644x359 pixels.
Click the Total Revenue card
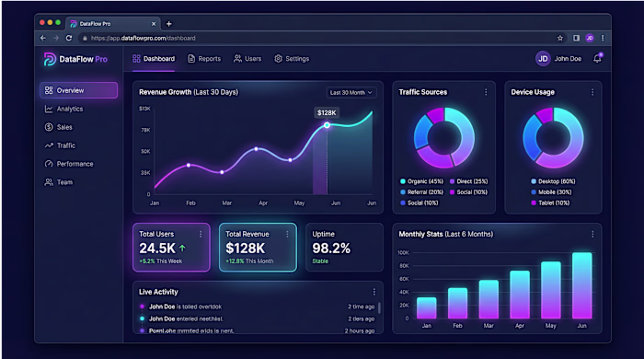point(258,248)
